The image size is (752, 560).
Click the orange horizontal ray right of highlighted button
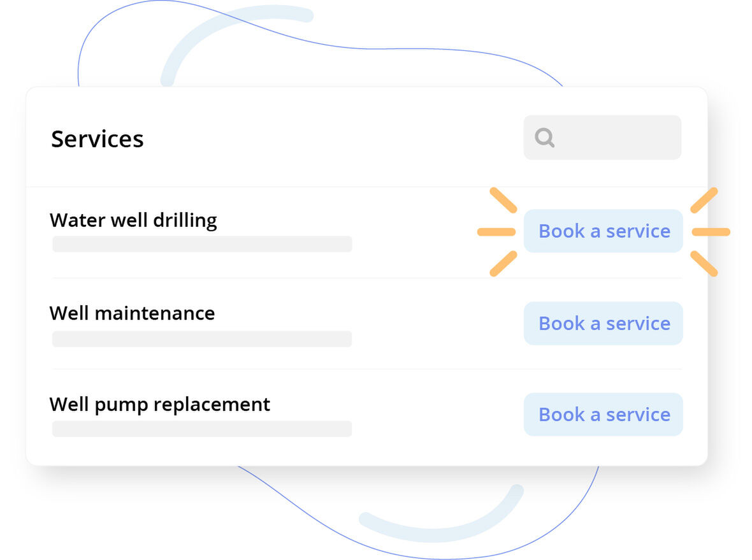pyautogui.click(x=711, y=232)
